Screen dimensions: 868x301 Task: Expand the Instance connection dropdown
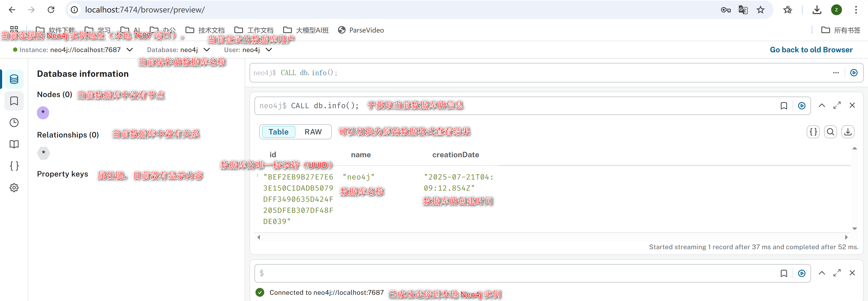(x=129, y=50)
